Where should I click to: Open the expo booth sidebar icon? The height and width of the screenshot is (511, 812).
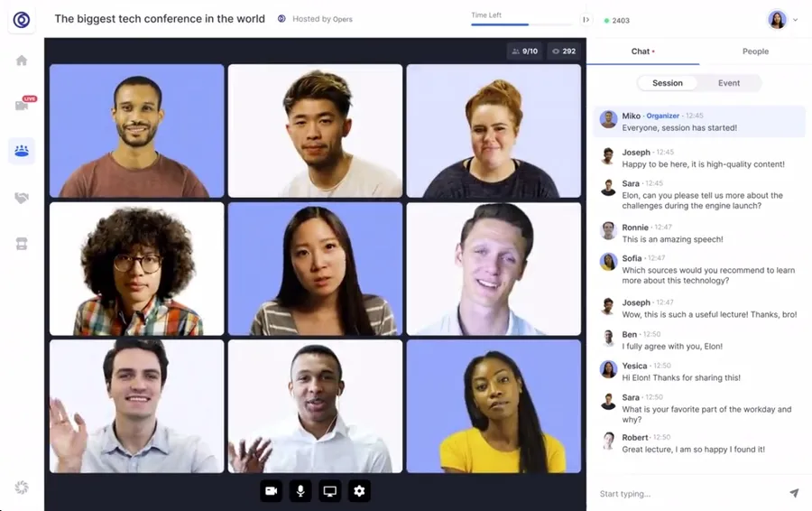(x=22, y=244)
